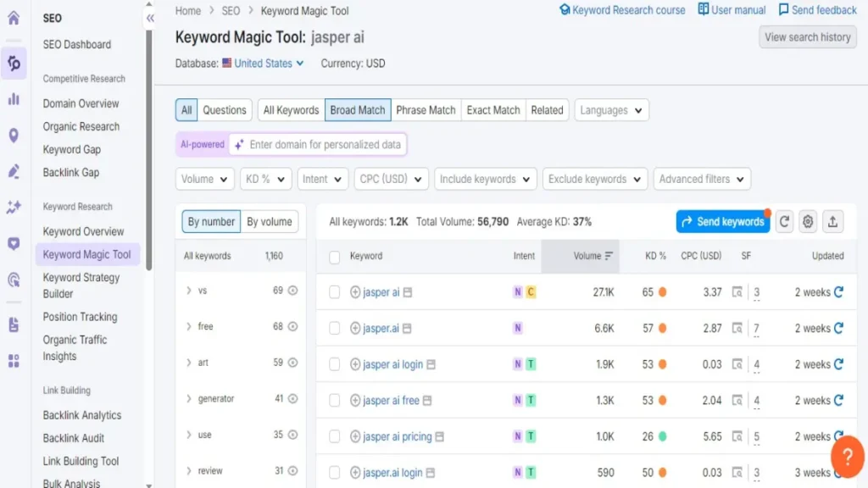Select the All Keywords match tab
This screenshot has height=488, width=868.
292,110
